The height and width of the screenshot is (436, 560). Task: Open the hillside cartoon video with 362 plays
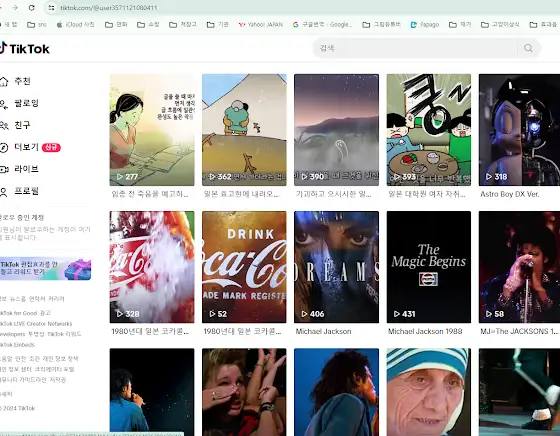pyautogui.click(x=244, y=130)
